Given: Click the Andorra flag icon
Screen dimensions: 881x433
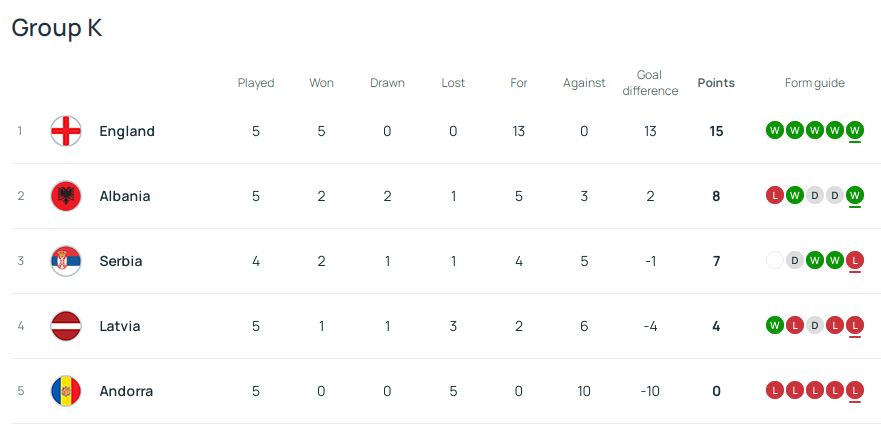Looking at the screenshot, I should (66, 391).
